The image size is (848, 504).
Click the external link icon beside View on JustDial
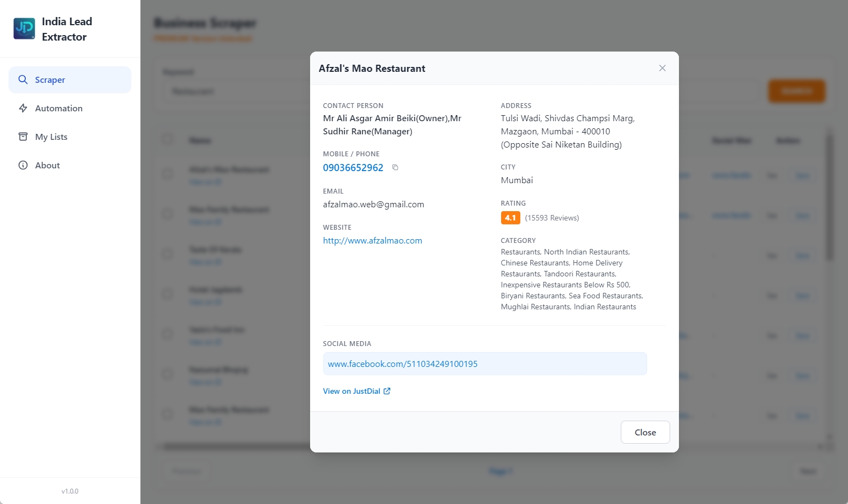(386, 390)
